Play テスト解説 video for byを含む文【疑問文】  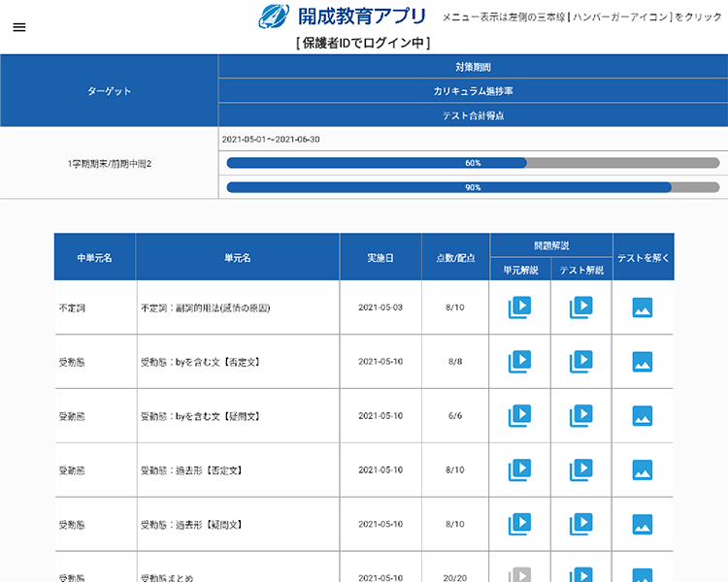click(x=580, y=416)
